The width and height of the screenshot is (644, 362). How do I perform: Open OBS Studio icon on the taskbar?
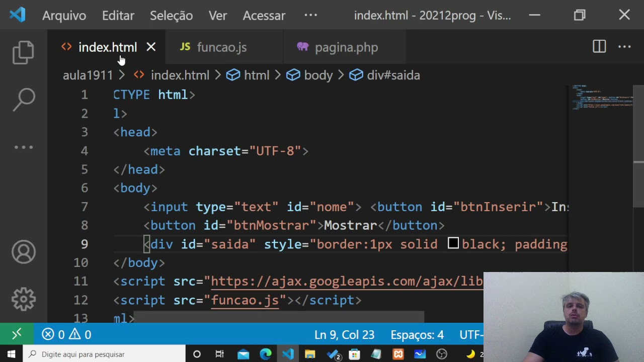tap(442, 354)
